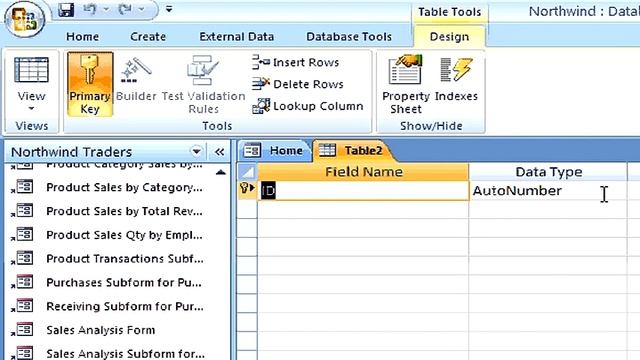
Task: Switch to the Create ribbon tab
Action: tap(148, 37)
